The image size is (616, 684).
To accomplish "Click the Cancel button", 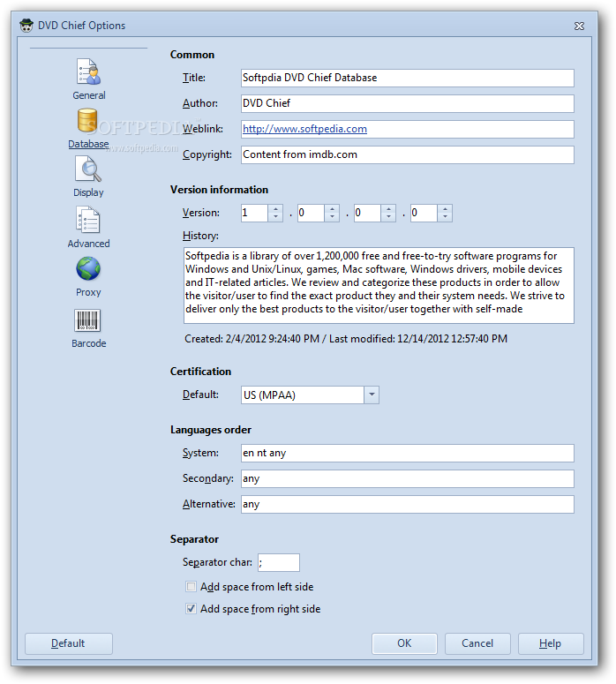I will 477,643.
